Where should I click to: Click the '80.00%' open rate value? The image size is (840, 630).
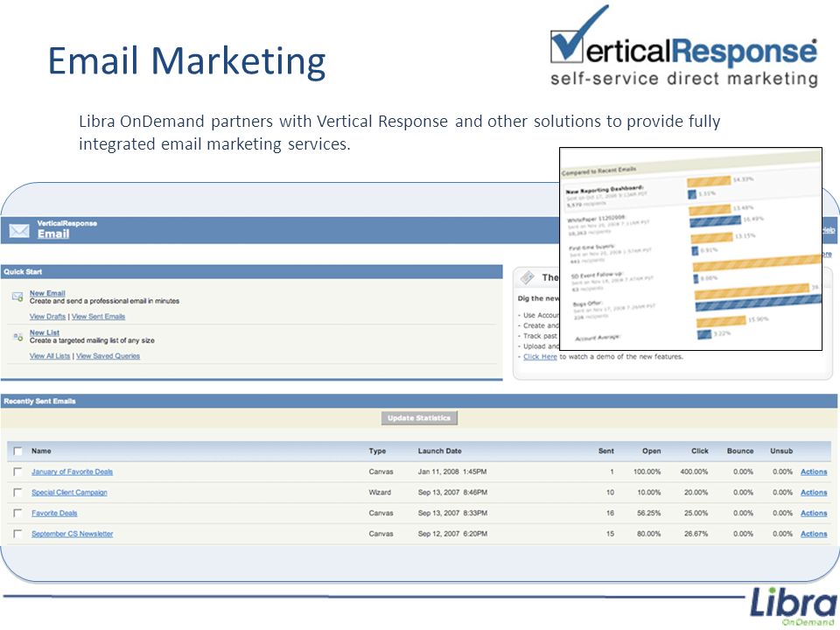[x=648, y=534]
